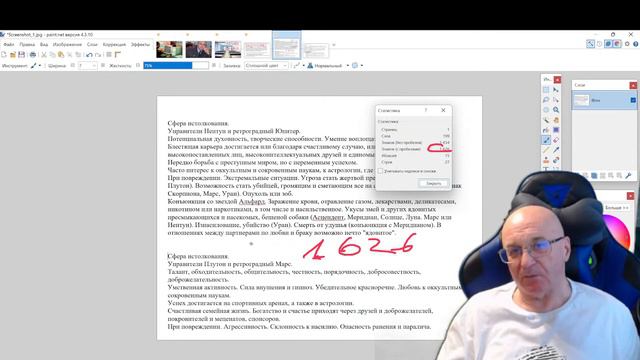
Task: Open the brush width dropdown
Action: pos(94,65)
